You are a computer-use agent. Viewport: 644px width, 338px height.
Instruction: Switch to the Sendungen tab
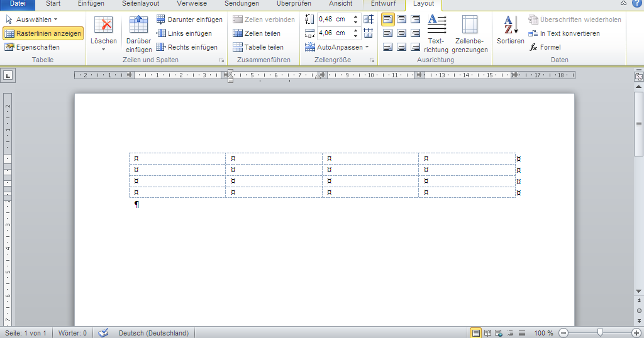tap(241, 4)
